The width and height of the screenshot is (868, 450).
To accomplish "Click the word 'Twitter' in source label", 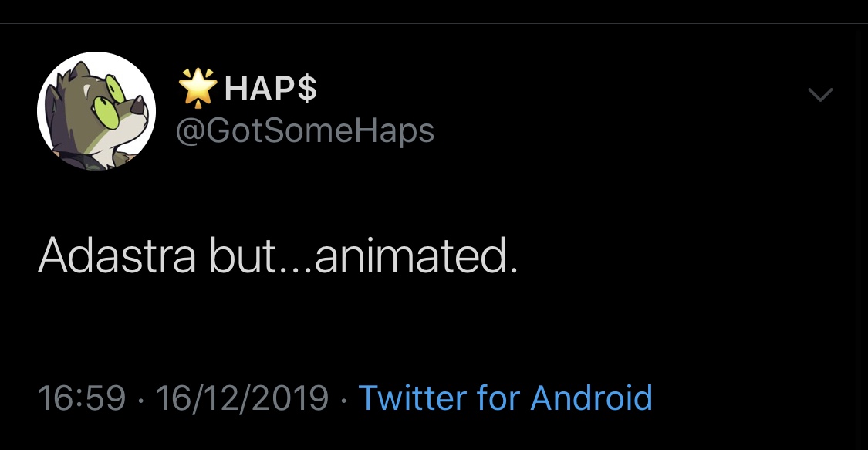I will click(412, 398).
